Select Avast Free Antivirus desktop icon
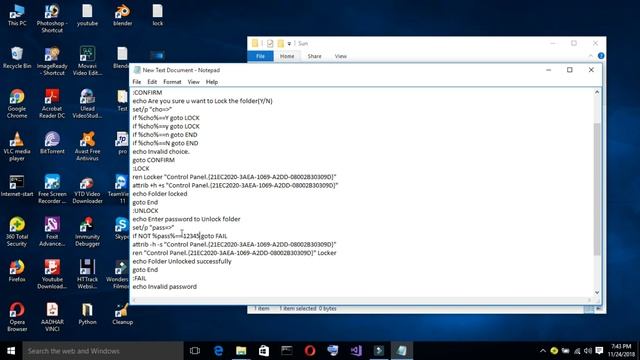 [87, 147]
